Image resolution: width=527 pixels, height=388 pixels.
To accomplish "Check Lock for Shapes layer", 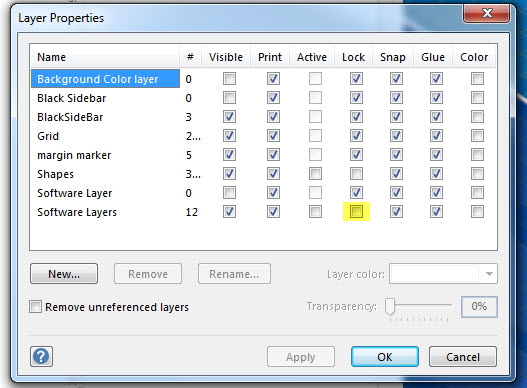I will [356, 174].
